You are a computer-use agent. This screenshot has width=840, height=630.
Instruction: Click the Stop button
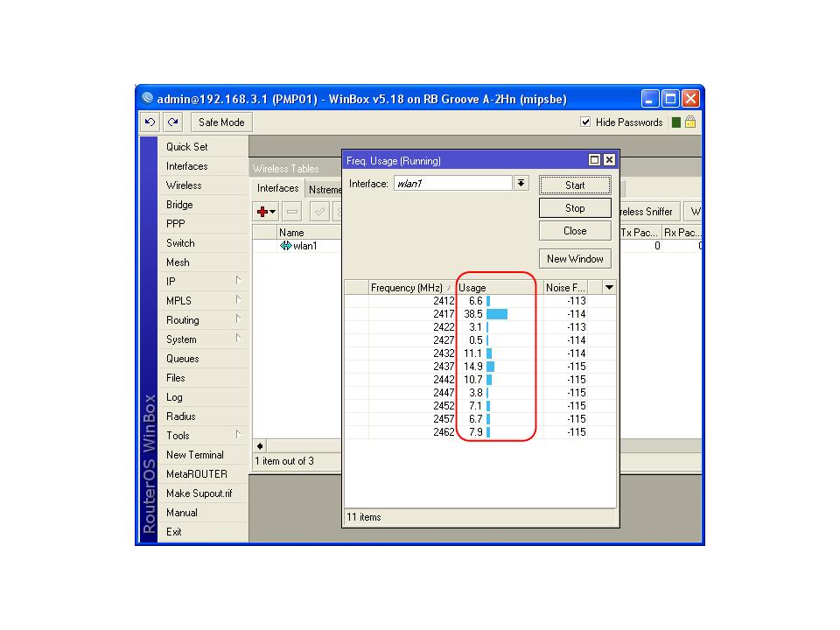coord(575,208)
